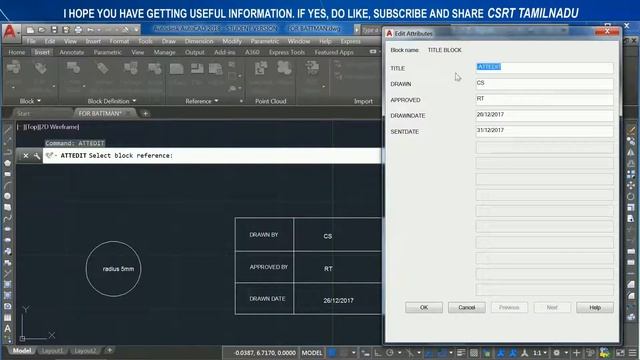Click the Define Attributes tag icon
Screen dimensions: 640x360
102,68
